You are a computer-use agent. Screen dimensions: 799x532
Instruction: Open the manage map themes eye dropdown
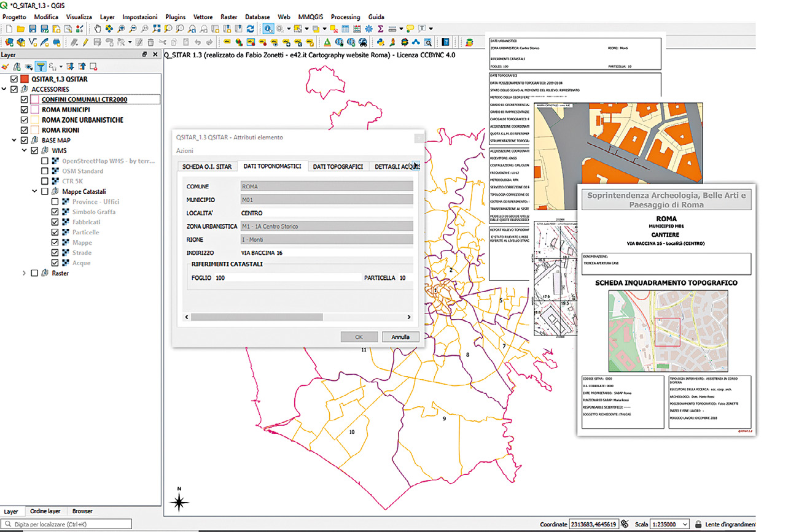point(29,66)
